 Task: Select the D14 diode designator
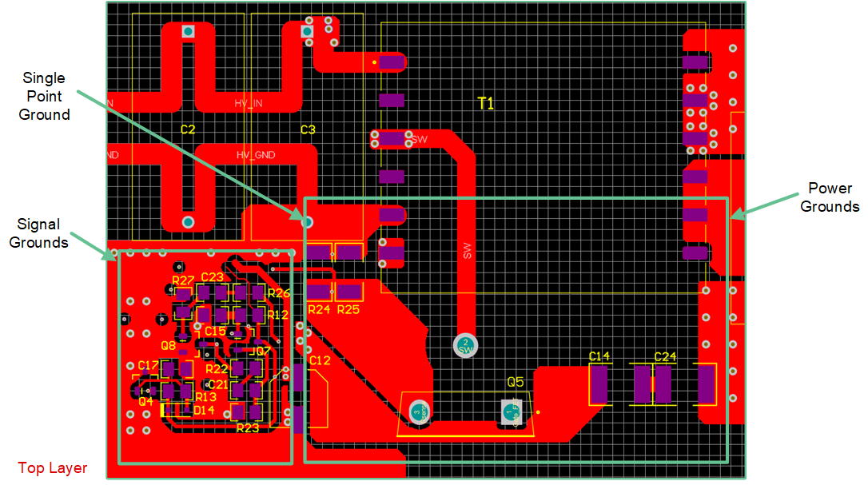(x=204, y=410)
